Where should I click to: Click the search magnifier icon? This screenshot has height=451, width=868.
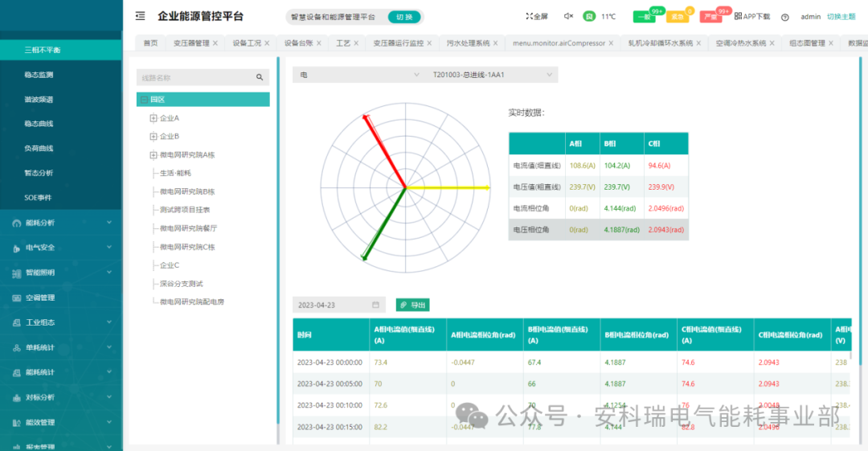point(260,77)
